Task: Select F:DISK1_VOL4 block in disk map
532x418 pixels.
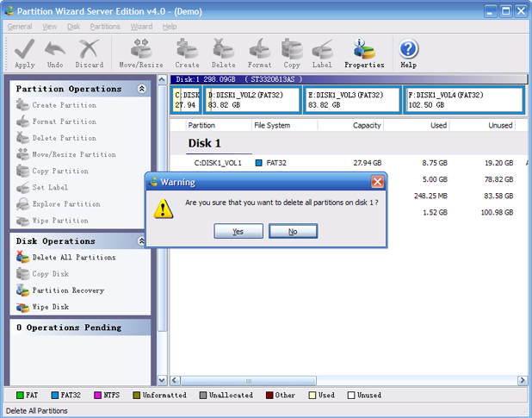Action: click(464, 100)
